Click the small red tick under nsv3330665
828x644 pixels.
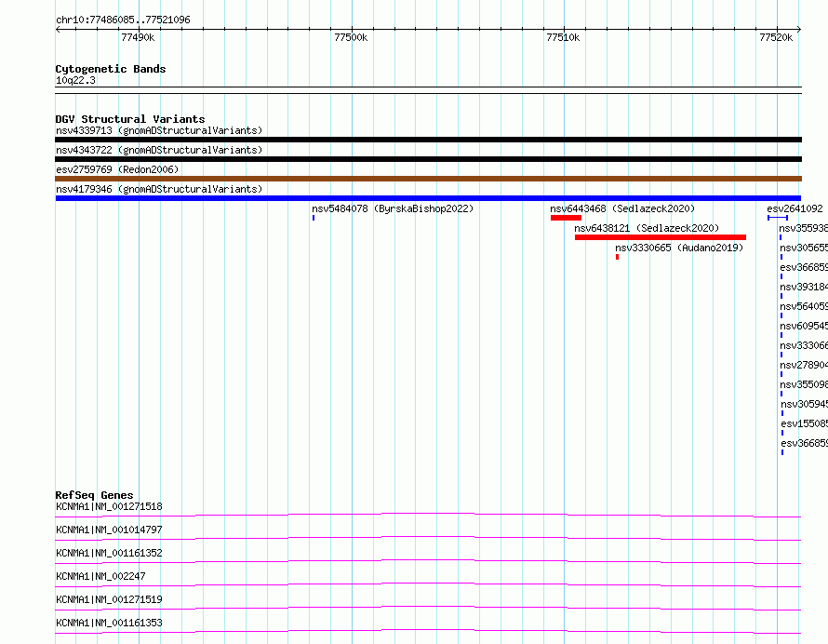point(617,257)
